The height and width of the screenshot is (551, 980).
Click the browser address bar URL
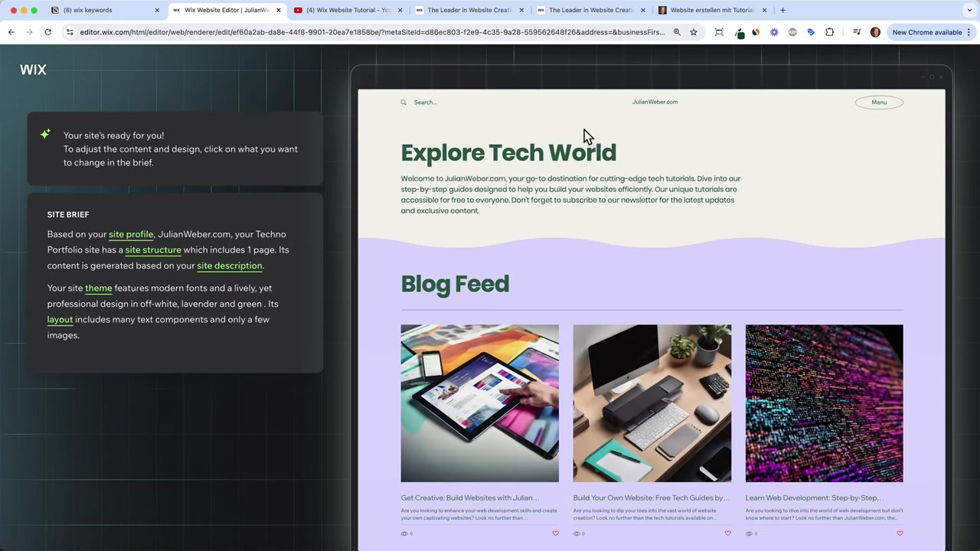coord(372,32)
